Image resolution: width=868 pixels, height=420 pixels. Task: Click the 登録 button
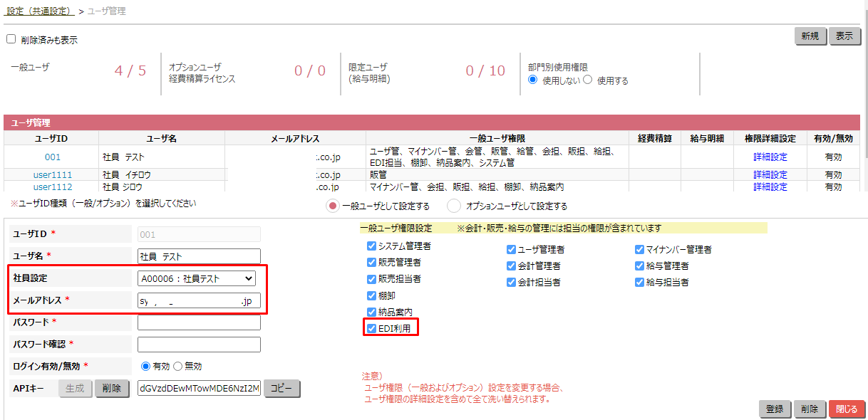click(775, 409)
